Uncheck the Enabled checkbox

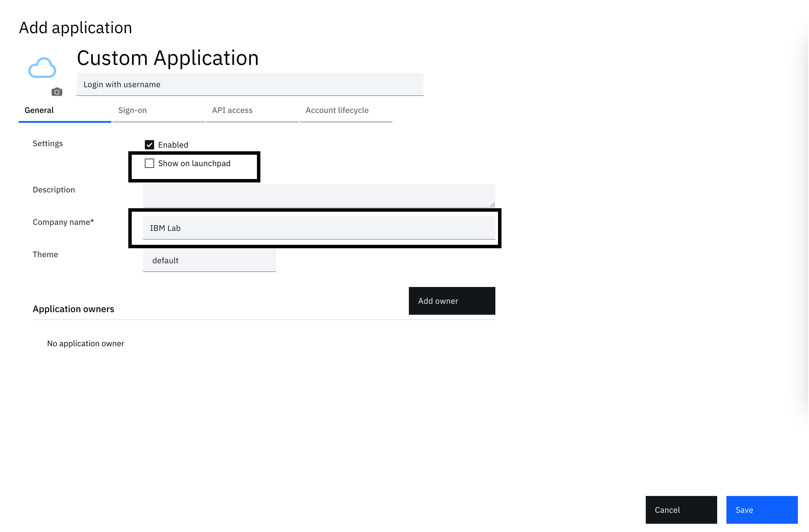tap(150, 145)
